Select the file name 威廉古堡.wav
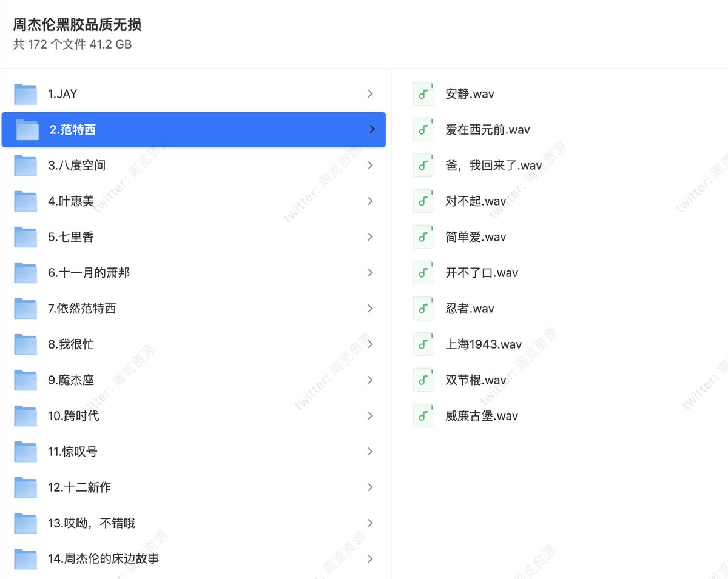Image resolution: width=728 pixels, height=579 pixels. click(x=482, y=416)
